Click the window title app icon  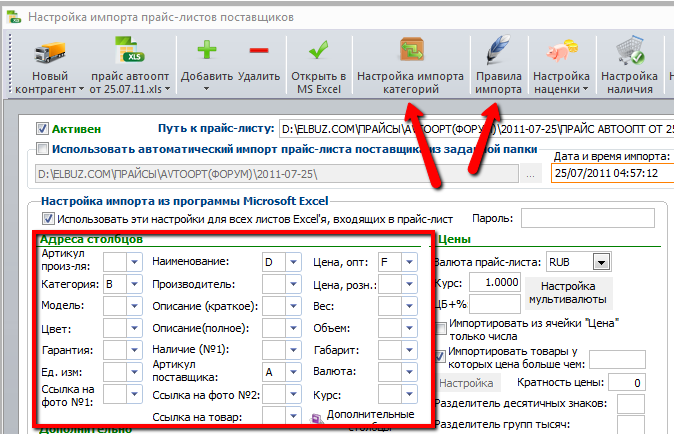(x=13, y=17)
